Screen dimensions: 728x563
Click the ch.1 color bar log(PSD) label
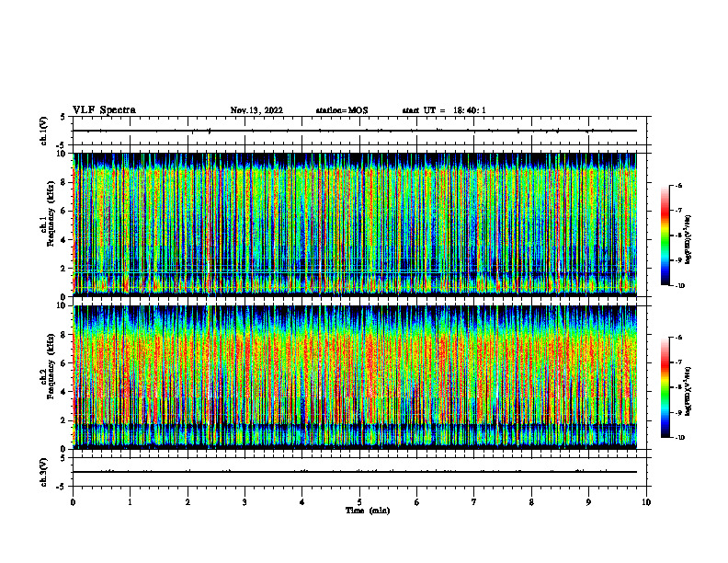pyautogui.click(x=688, y=240)
